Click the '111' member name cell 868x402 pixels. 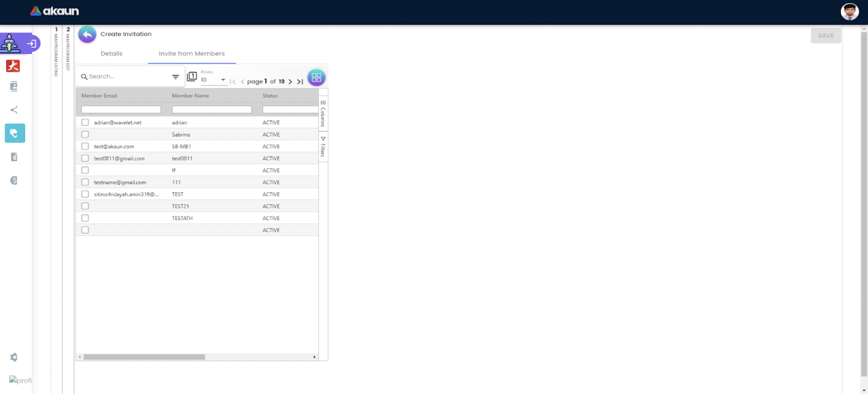point(176,182)
